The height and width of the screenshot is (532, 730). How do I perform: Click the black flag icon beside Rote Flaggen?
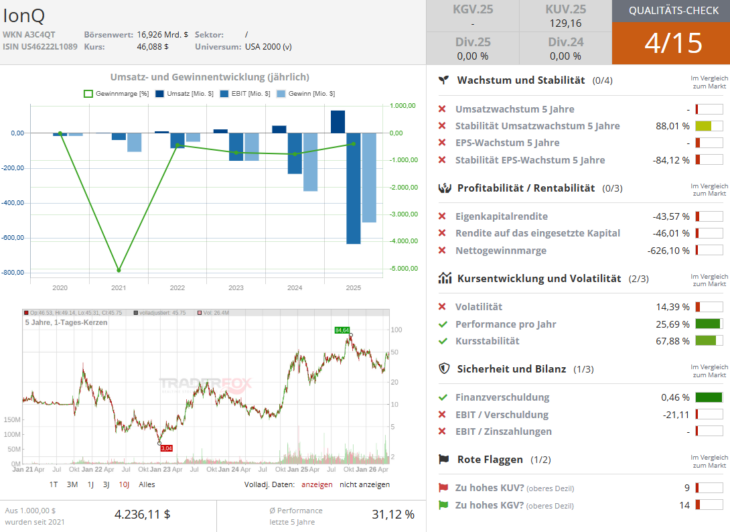click(444, 459)
